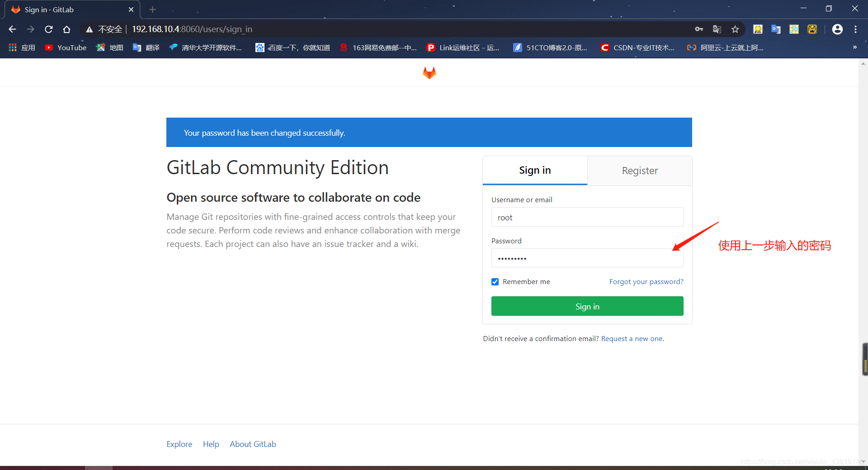The width and height of the screenshot is (868, 470).
Task: Click the colorful grid extension icon
Action: click(x=794, y=29)
